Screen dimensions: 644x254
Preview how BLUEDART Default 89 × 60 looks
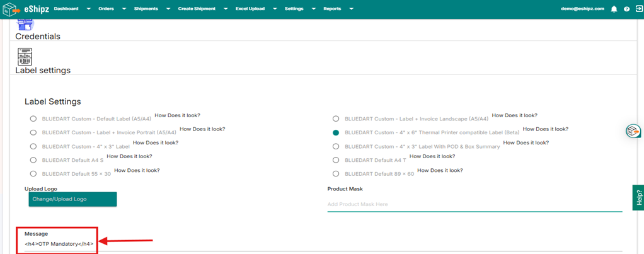440,170
